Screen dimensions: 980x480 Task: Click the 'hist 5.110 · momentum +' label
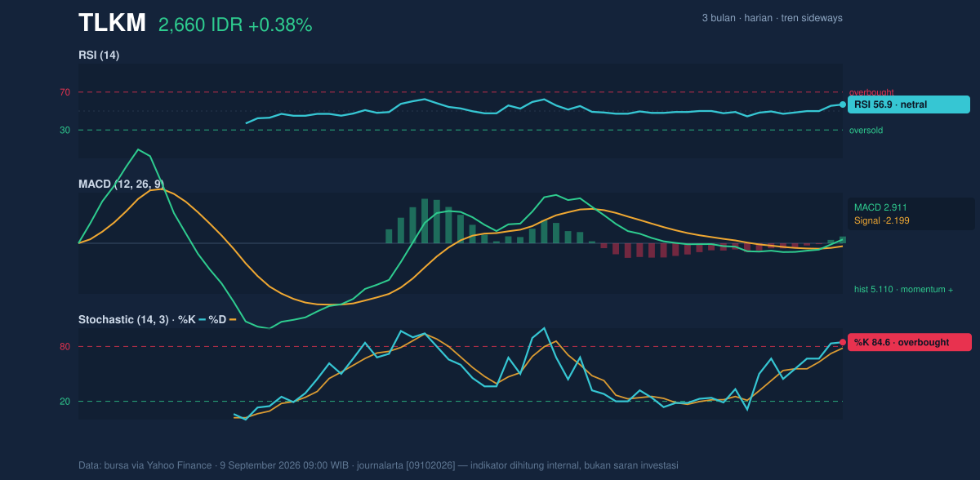click(903, 289)
